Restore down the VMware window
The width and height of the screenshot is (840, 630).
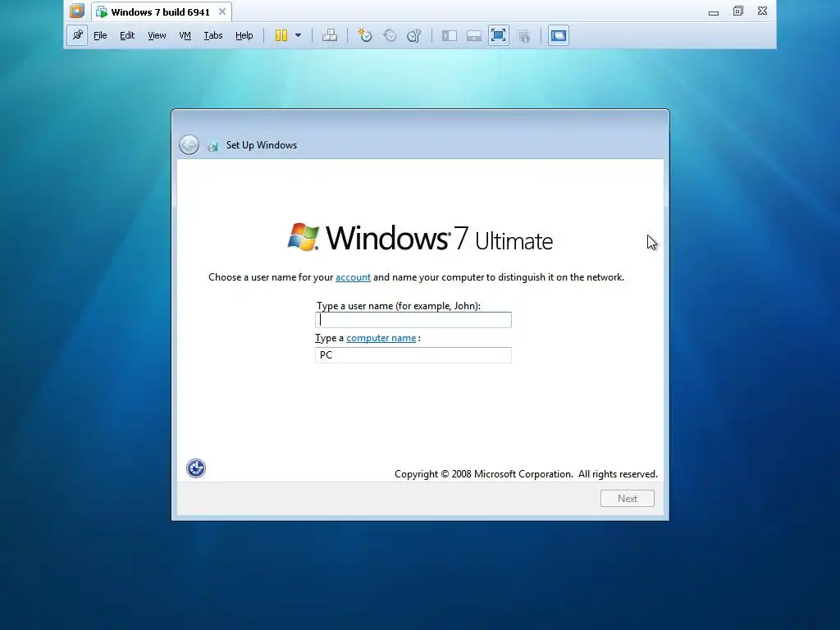click(x=738, y=11)
